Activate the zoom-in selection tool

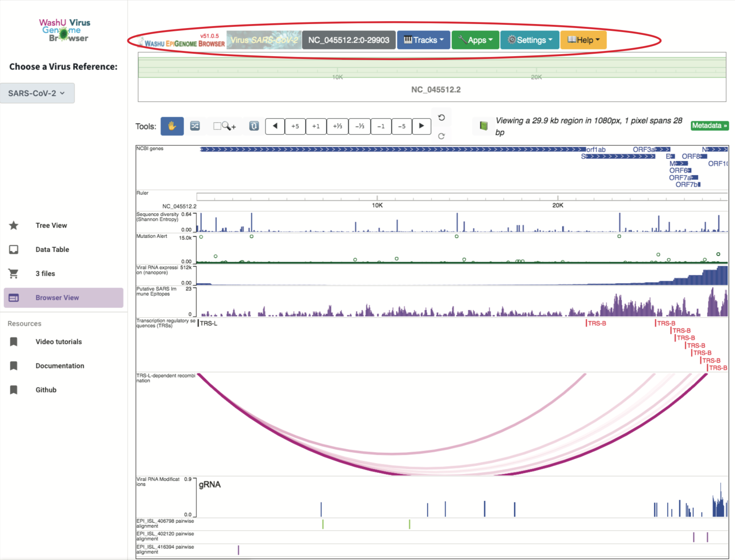point(225,126)
